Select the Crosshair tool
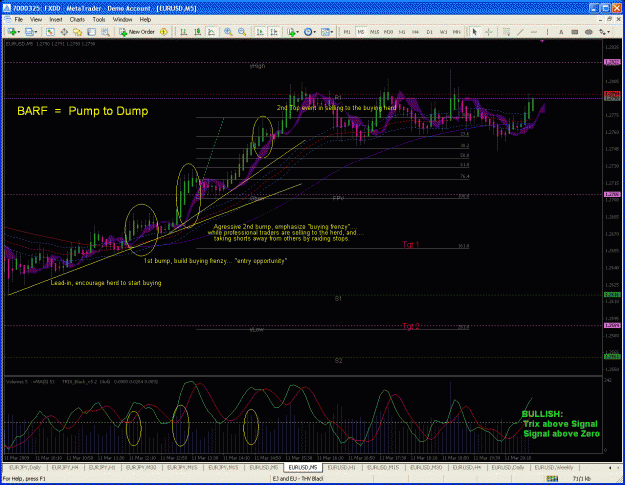The height and width of the screenshot is (485, 625). click(x=489, y=32)
